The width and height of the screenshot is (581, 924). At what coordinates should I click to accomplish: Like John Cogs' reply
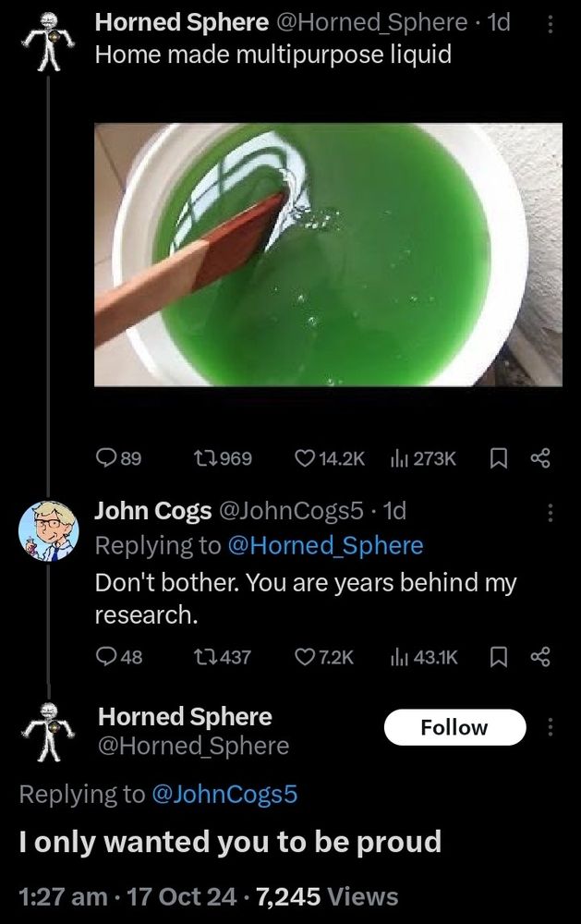pyautogui.click(x=305, y=657)
